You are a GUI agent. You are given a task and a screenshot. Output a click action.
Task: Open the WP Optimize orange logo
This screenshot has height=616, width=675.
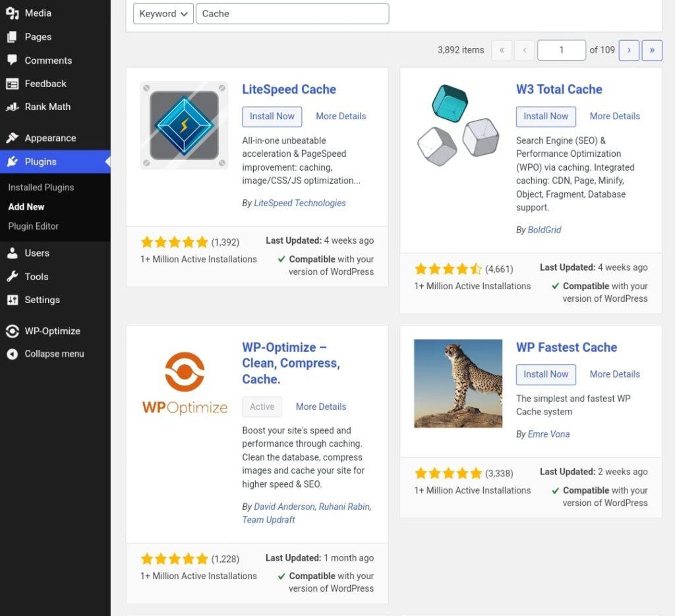185,383
